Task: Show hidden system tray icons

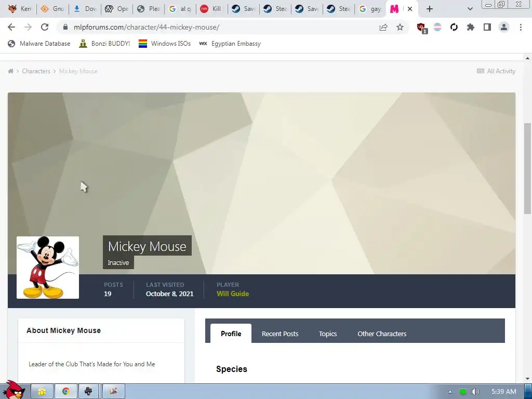Action: click(450, 392)
